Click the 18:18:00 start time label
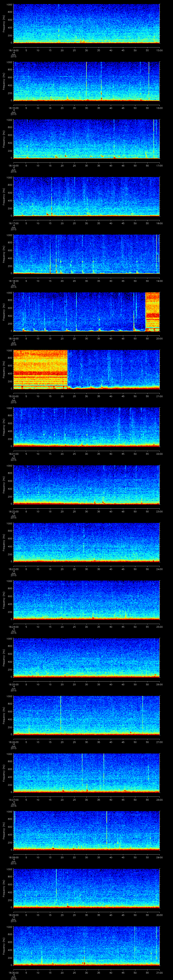The width and height of the screenshot is (173, 980). [x=14, y=280]
